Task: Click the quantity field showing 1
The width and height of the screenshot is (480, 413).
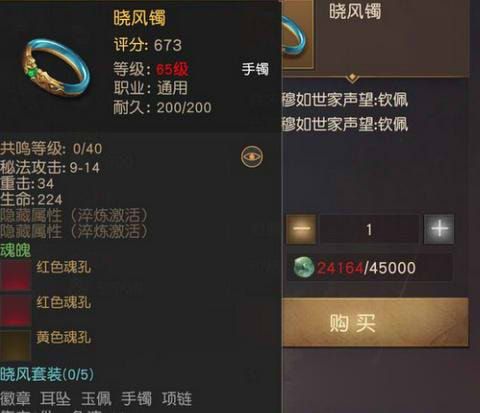Action: (x=369, y=229)
